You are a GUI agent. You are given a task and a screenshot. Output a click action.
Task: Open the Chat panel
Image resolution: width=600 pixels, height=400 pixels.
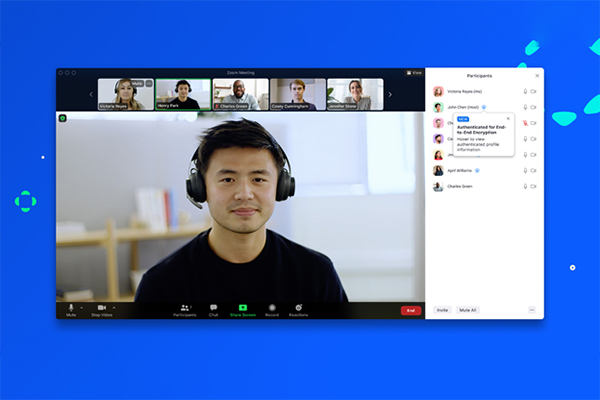[x=213, y=308]
